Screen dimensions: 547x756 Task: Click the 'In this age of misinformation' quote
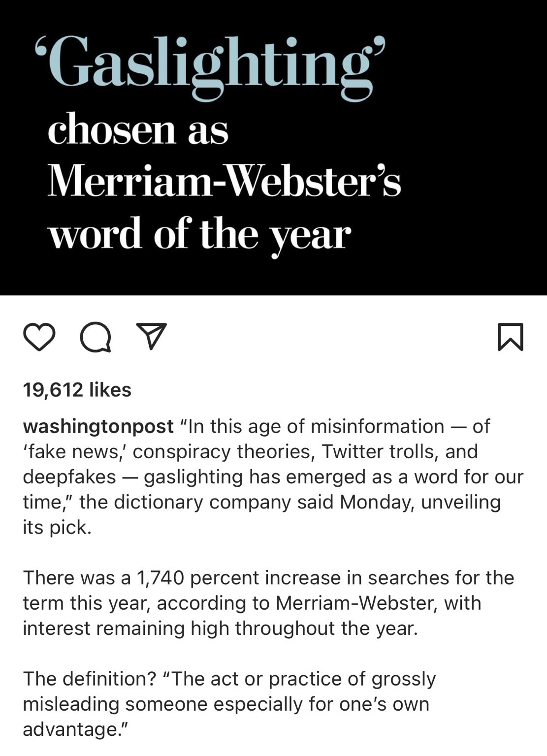[315, 426]
